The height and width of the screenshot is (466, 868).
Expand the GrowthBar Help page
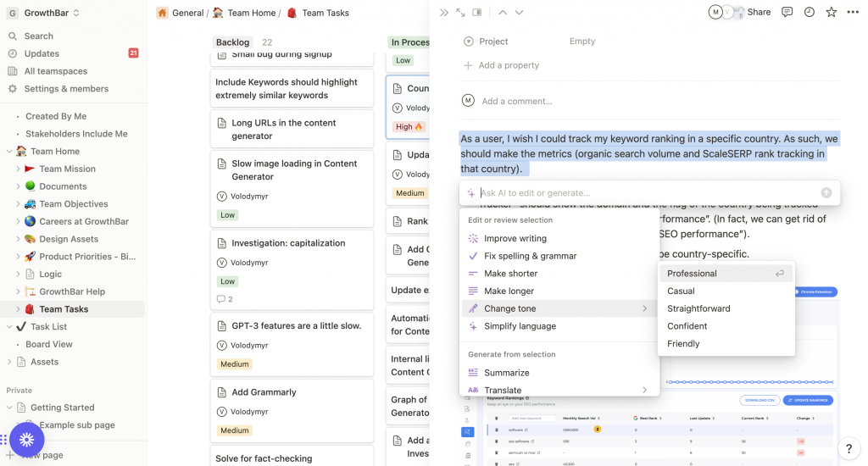pyautogui.click(x=18, y=291)
